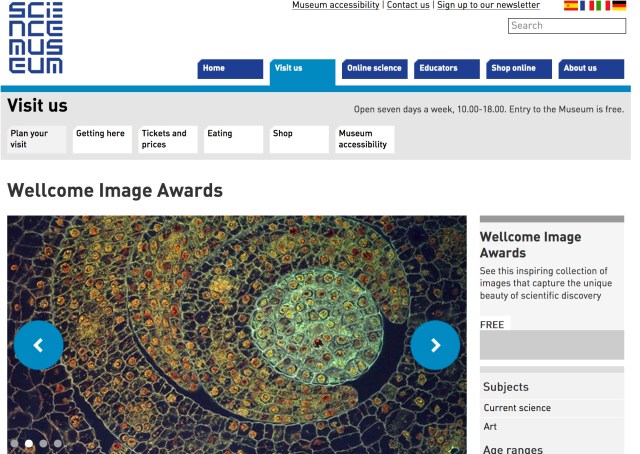Select the first carousel dot
Screen dimensions: 640x454
pyautogui.click(x=14, y=443)
